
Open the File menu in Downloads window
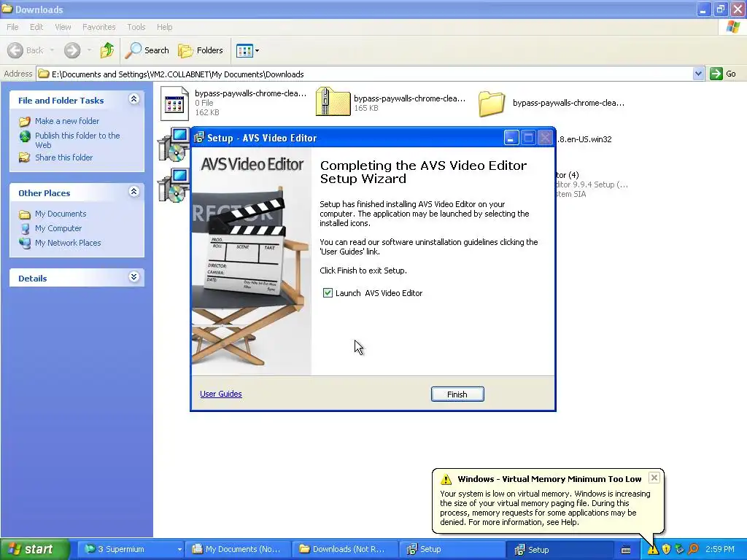click(12, 27)
